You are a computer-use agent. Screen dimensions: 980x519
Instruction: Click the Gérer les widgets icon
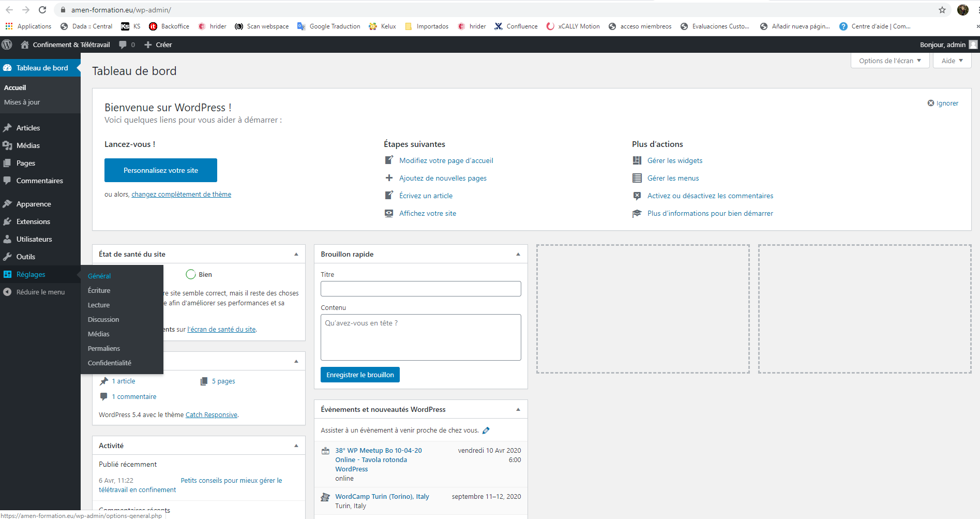[x=637, y=160]
